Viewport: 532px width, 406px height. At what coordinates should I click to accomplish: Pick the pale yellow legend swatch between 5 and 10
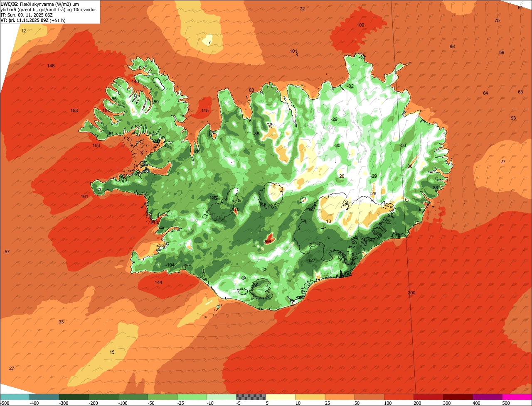281,396
